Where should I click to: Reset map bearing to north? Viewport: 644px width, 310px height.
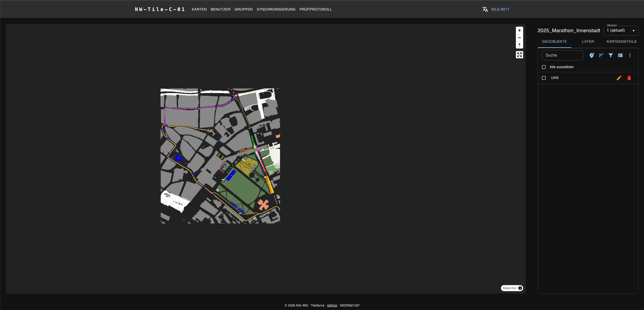[519, 45]
